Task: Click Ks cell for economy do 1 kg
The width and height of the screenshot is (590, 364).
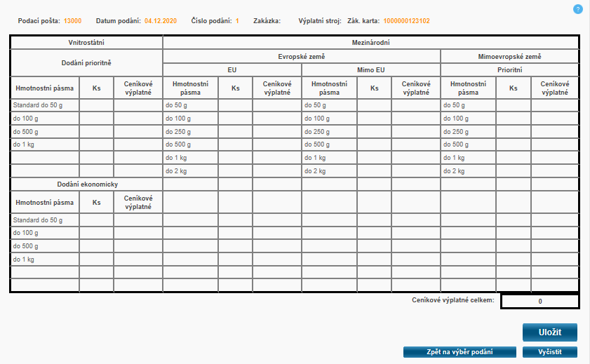Action: (97, 259)
